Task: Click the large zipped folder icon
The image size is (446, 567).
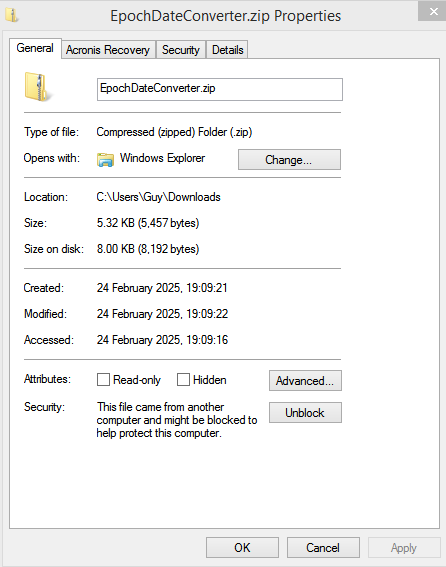Action: point(37,87)
